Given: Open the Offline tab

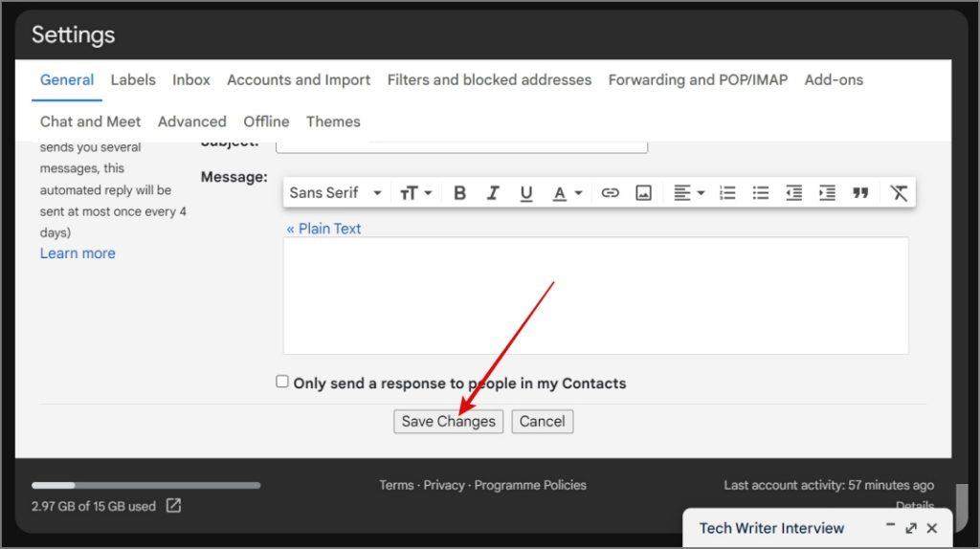Looking at the screenshot, I should tap(266, 121).
